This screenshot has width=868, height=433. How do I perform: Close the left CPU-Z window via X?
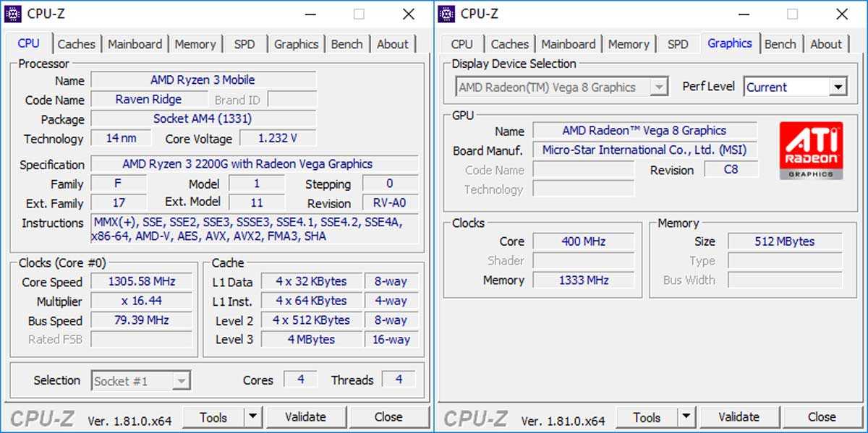click(x=409, y=14)
